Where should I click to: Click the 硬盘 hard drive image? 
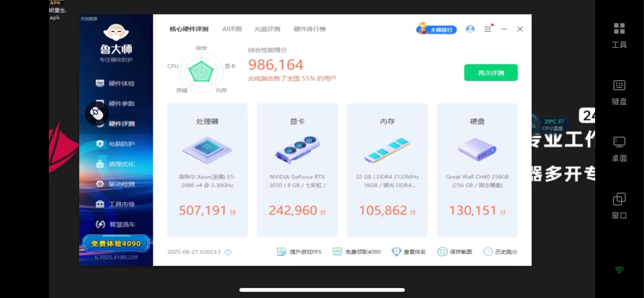(x=477, y=150)
